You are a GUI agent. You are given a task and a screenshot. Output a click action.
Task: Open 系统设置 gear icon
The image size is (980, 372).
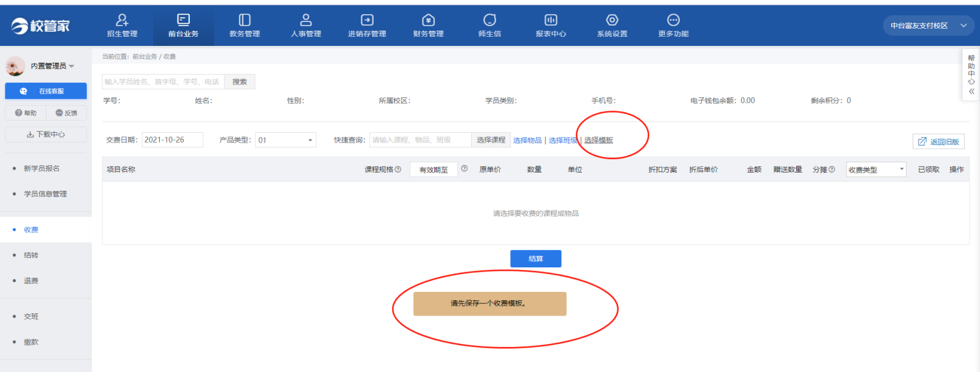coord(612,20)
